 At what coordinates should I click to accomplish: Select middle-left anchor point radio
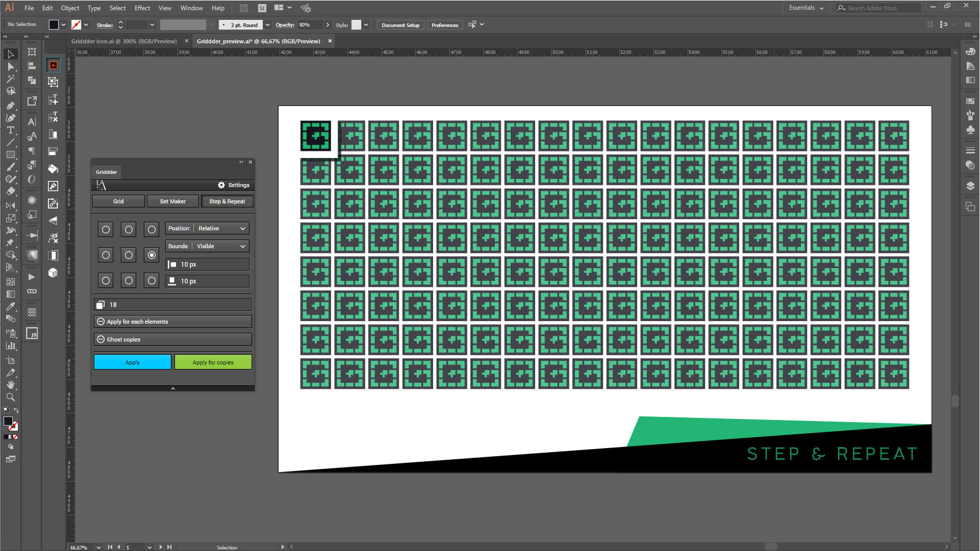(x=106, y=255)
